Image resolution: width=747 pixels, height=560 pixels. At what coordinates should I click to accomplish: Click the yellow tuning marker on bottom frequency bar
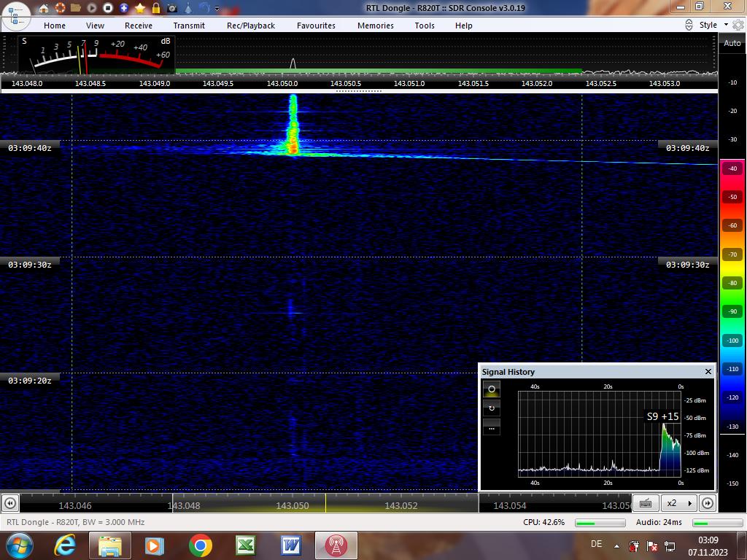click(x=326, y=503)
